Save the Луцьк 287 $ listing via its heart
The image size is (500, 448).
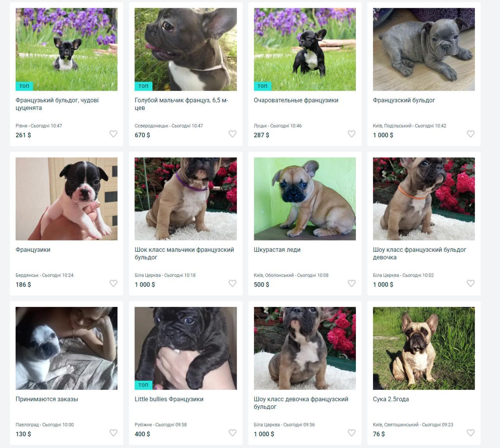352,134
